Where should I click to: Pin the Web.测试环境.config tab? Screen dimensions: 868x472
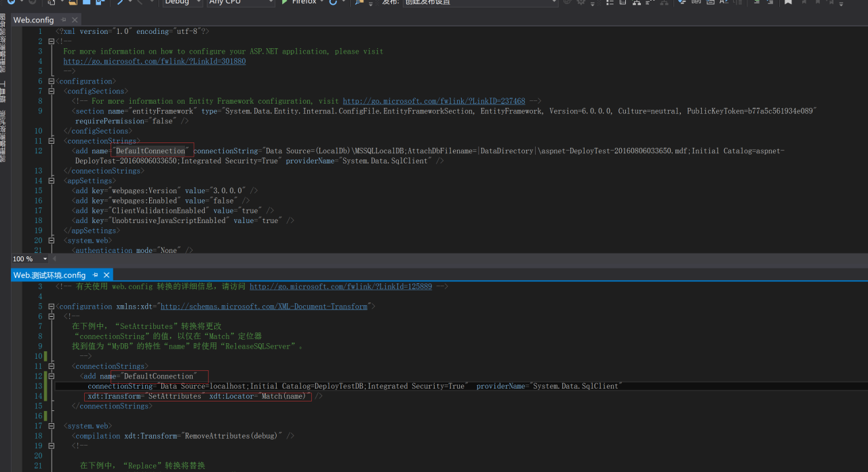click(x=96, y=275)
